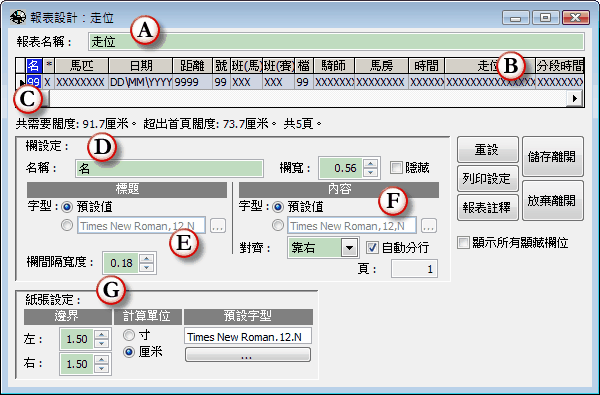Select custom font radio under 標題

pyautogui.click(x=67, y=225)
